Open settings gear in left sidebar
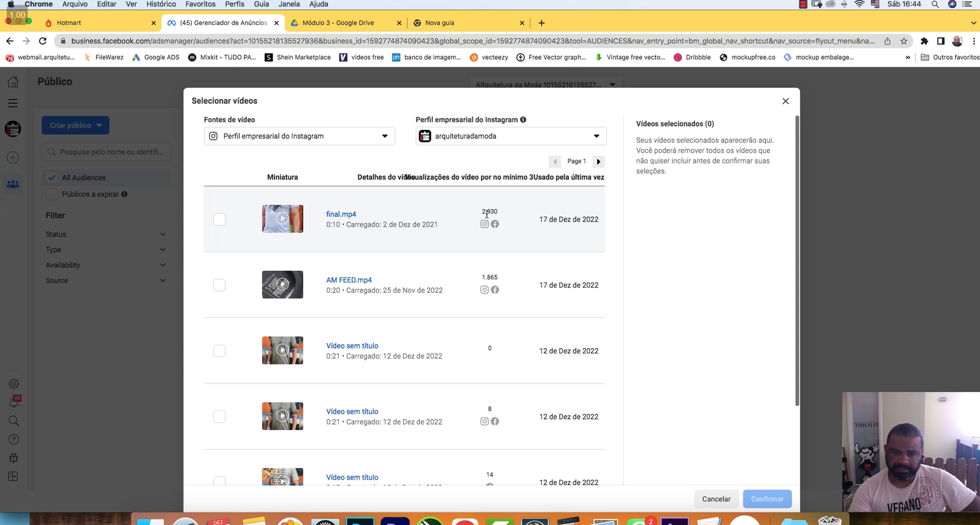The image size is (980, 525). [13, 384]
